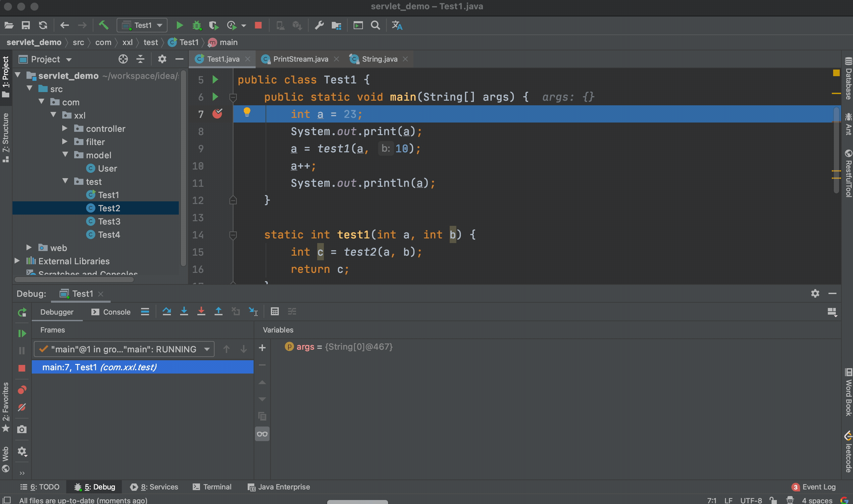
Task: Collapse all in Project panel
Action: point(140,59)
